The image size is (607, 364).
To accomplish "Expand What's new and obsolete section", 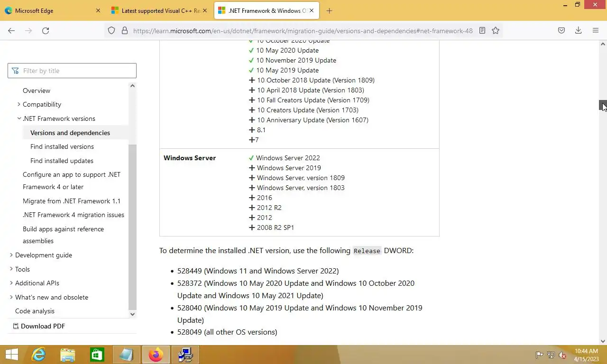I will point(11,297).
